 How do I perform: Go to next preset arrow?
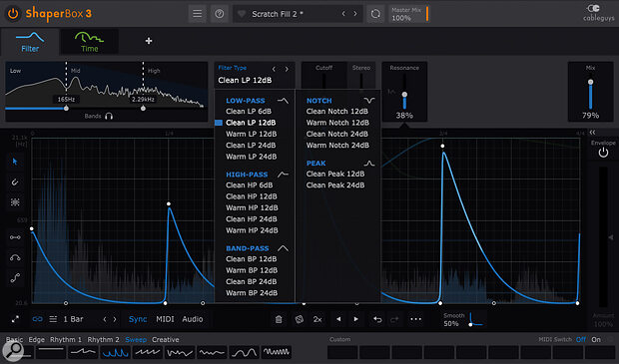point(355,14)
